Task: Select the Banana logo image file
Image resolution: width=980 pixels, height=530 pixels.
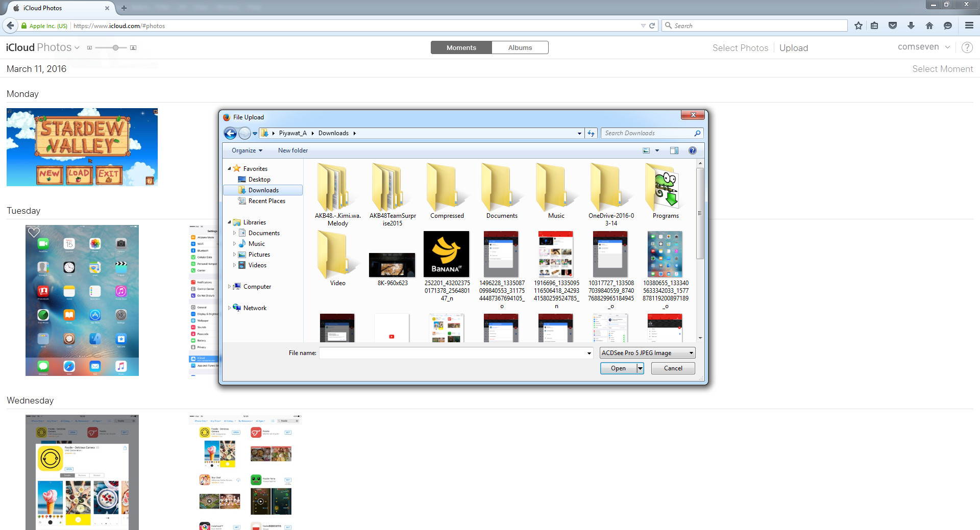Action: tap(447, 254)
